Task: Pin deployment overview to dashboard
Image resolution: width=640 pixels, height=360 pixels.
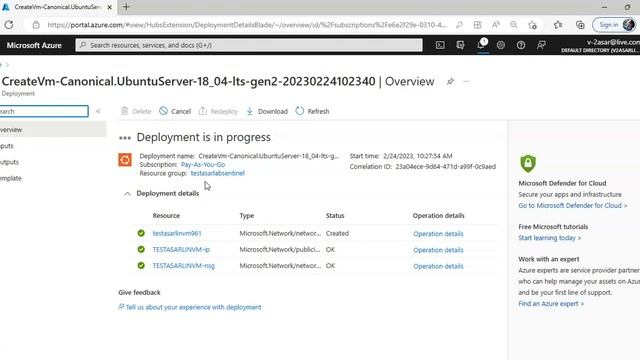Action: [450, 82]
